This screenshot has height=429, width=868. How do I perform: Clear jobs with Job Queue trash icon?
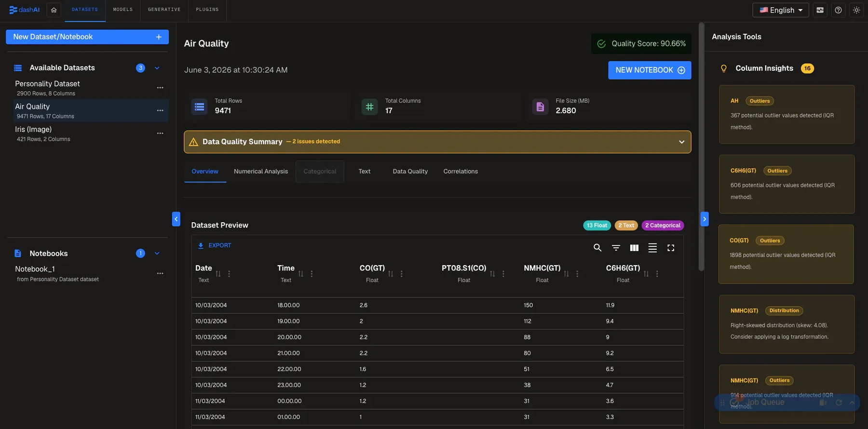[x=823, y=402]
